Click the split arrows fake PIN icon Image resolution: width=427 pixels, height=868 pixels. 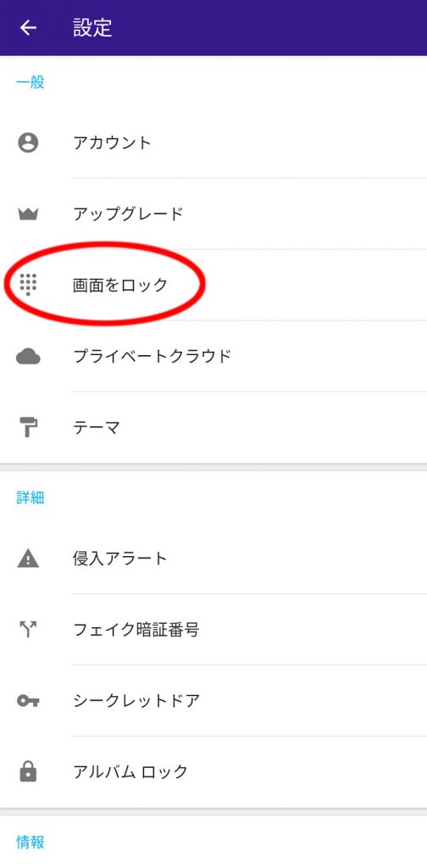point(28,629)
